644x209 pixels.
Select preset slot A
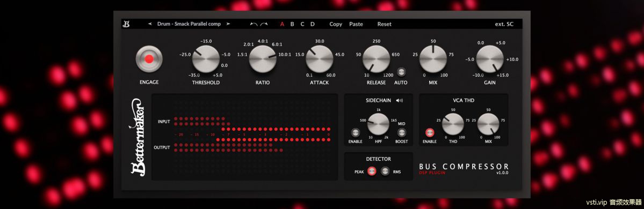click(x=282, y=24)
